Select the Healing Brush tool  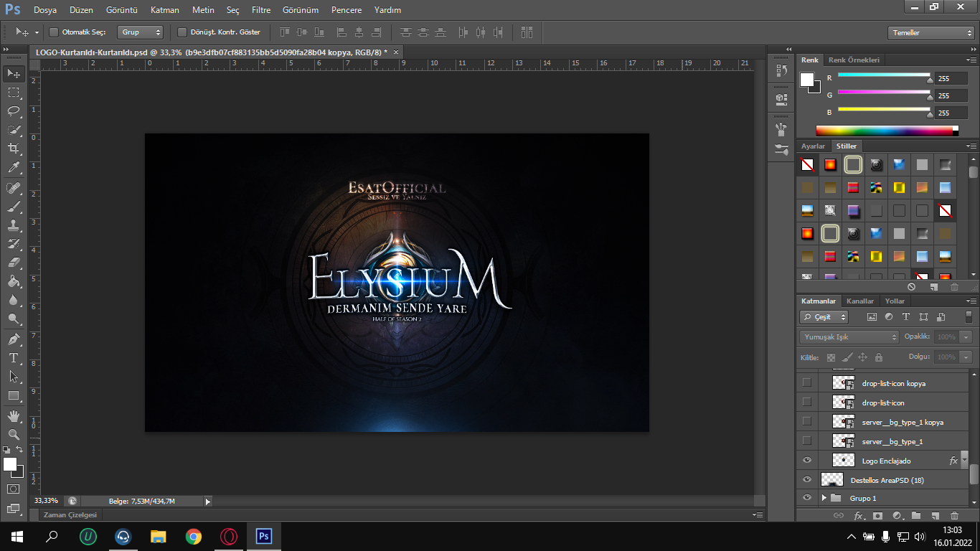(x=14, y=188)
